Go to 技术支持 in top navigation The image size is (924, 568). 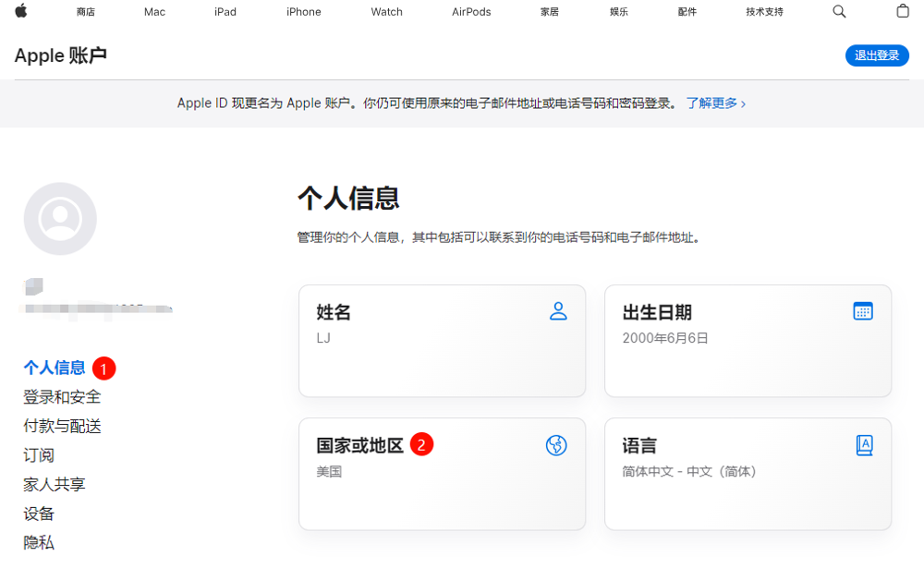click(764, 12)
